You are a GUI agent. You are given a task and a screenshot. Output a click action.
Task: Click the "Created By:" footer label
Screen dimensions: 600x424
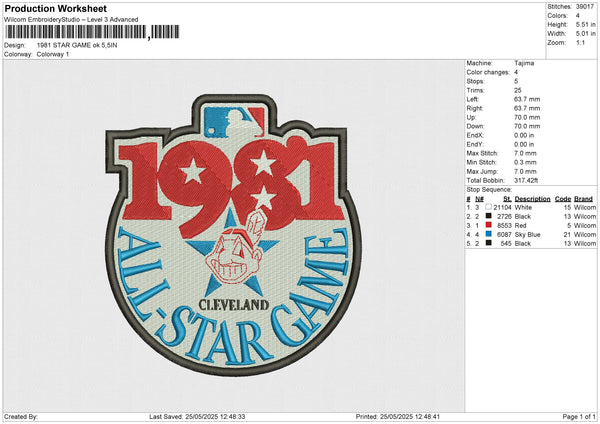click(21, 417)
